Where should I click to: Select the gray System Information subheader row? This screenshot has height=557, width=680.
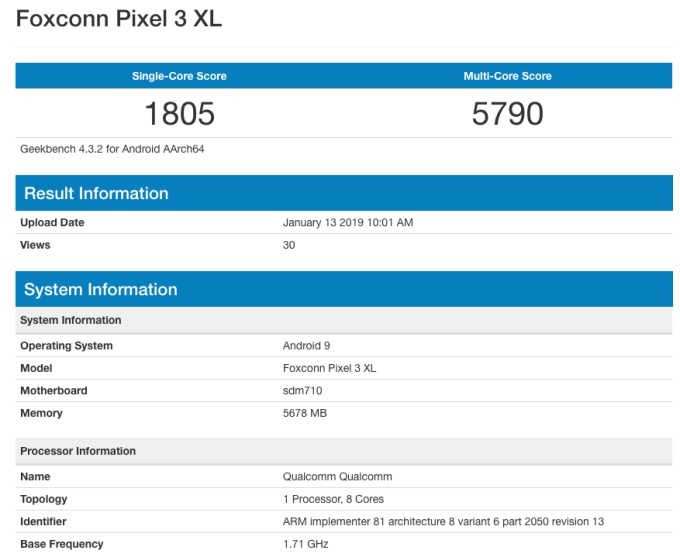[71, 320]
